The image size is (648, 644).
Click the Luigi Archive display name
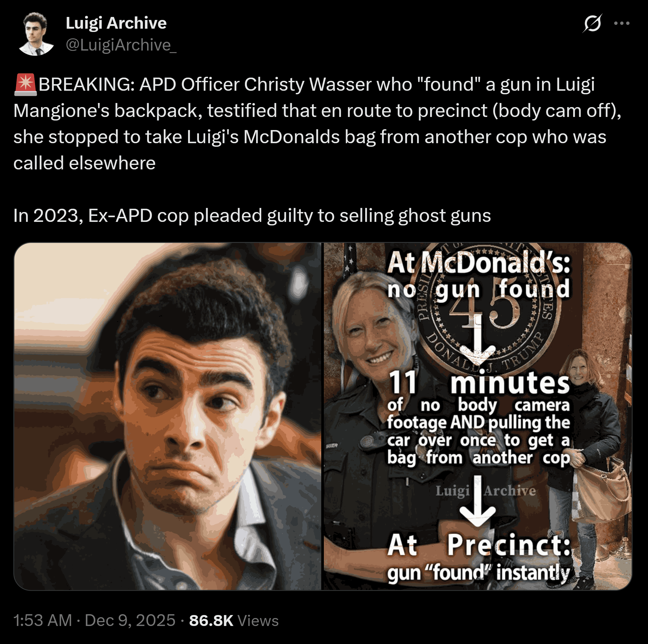[116, 23]
